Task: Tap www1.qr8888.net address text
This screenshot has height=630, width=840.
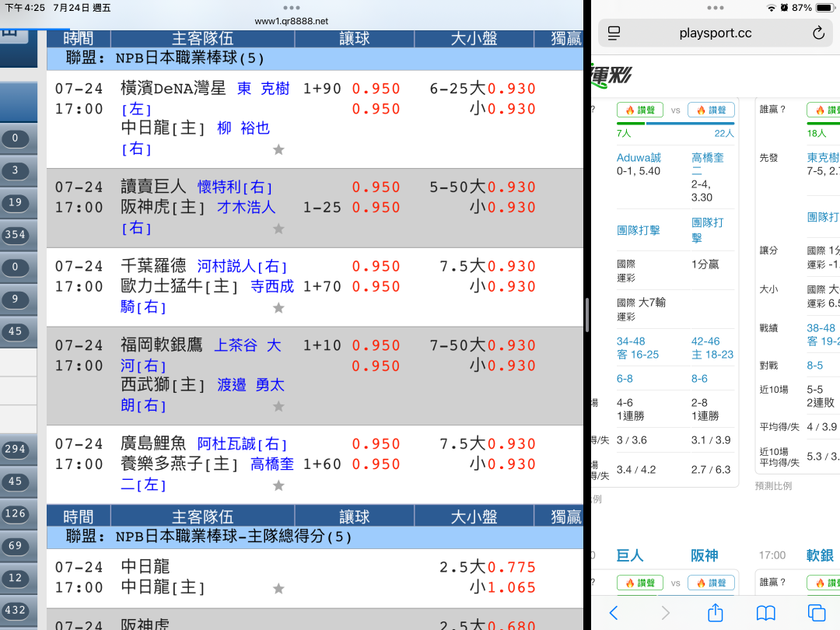Action: (292, 21)
